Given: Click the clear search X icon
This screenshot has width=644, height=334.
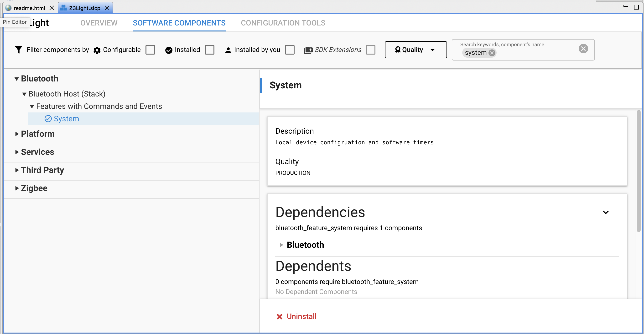Looking at the screenshot, I should click(583, 48).
